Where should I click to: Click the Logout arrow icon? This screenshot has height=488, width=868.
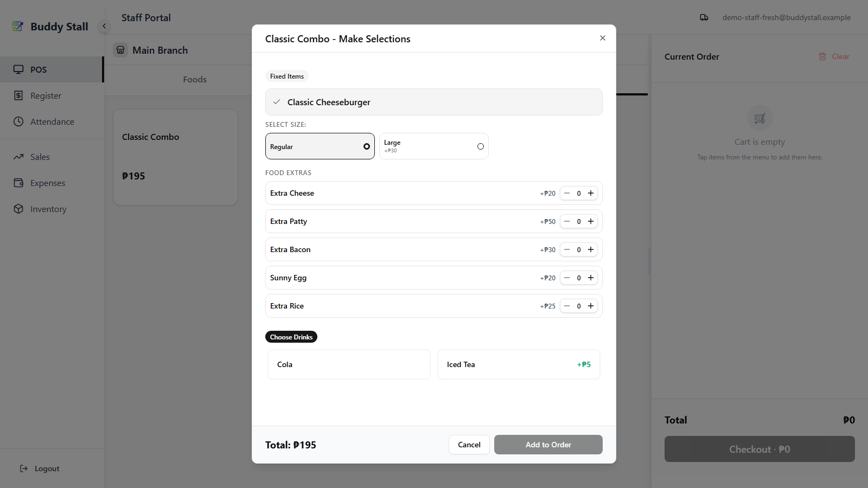24,468
